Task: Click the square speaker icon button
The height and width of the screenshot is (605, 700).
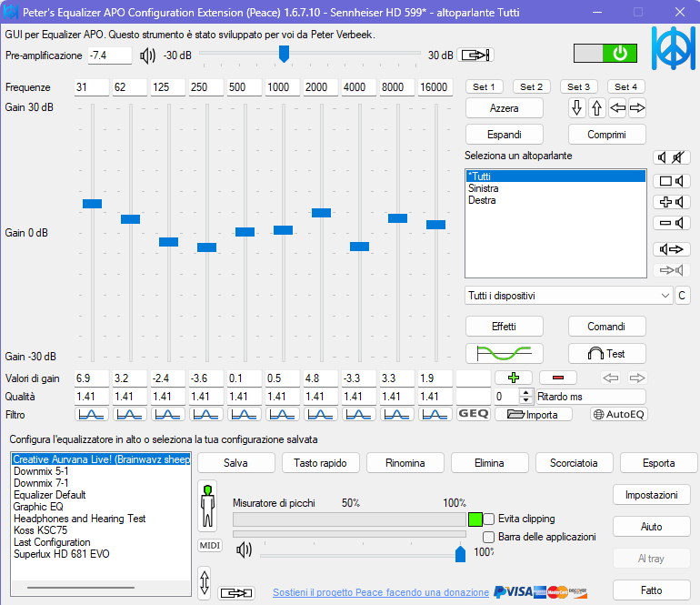Action: click(672, 181)
